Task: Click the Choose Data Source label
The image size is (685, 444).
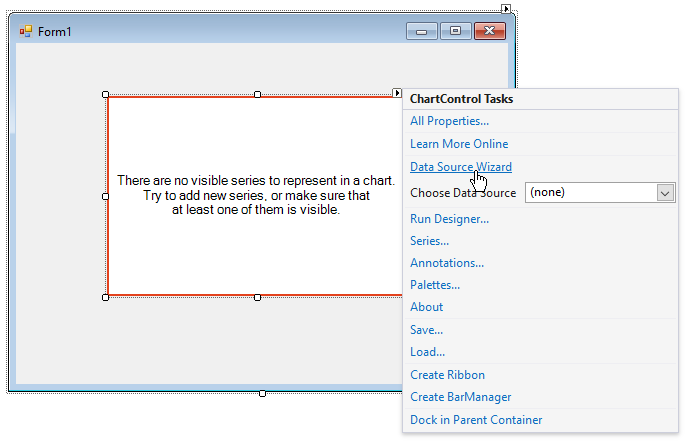Action: pos(463,193)
